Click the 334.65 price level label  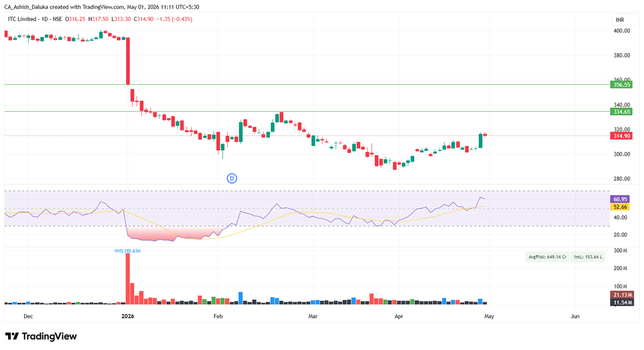tap(622, 112)
